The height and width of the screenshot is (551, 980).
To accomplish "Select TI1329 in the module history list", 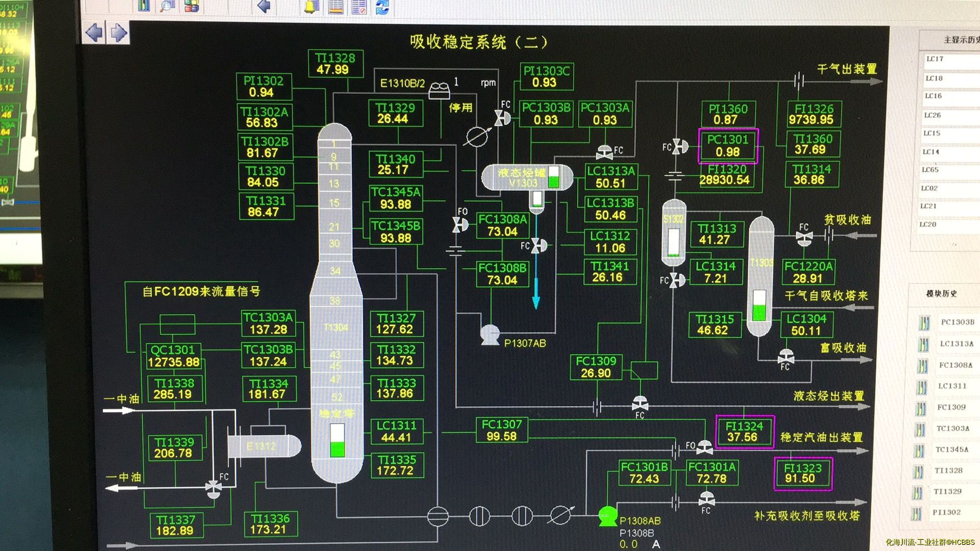I will click(948, 492).
